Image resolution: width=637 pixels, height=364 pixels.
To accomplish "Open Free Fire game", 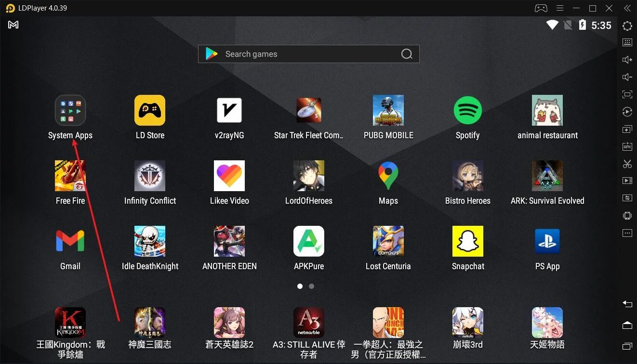I will tap(70, 176).
